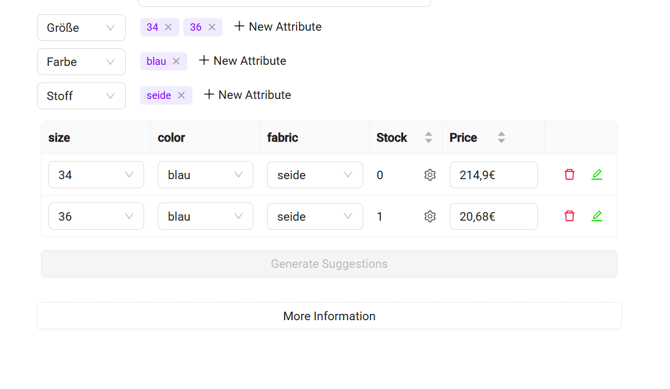Sort table by Stock column
The image size is (670, 389).
click(429, 138)
